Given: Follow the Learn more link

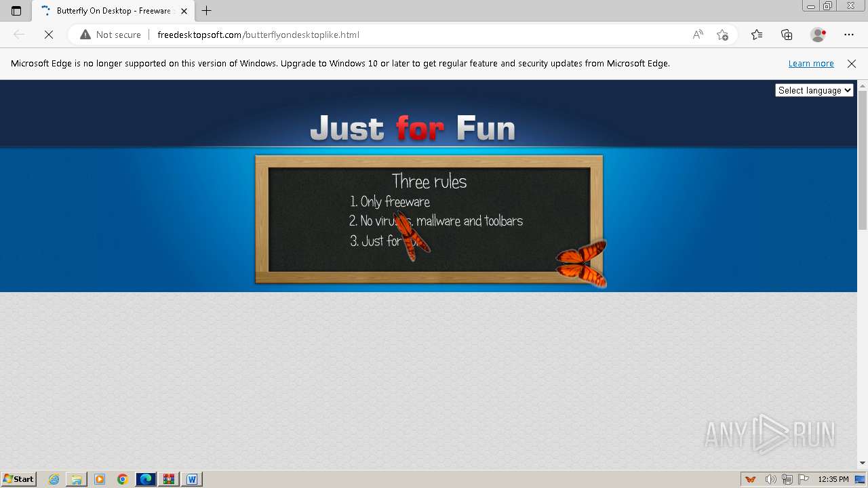Looking at the screenshot, I should point(811,64).
